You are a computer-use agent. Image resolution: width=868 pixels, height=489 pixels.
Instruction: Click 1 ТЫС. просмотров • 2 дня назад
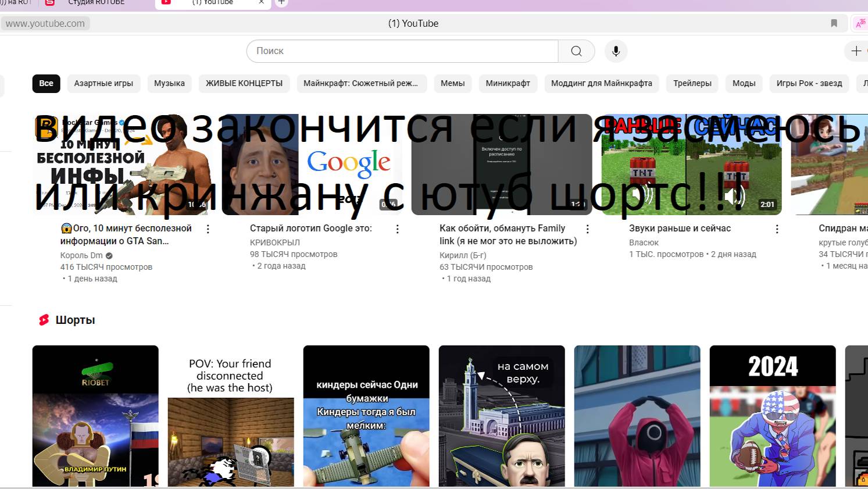692,254
